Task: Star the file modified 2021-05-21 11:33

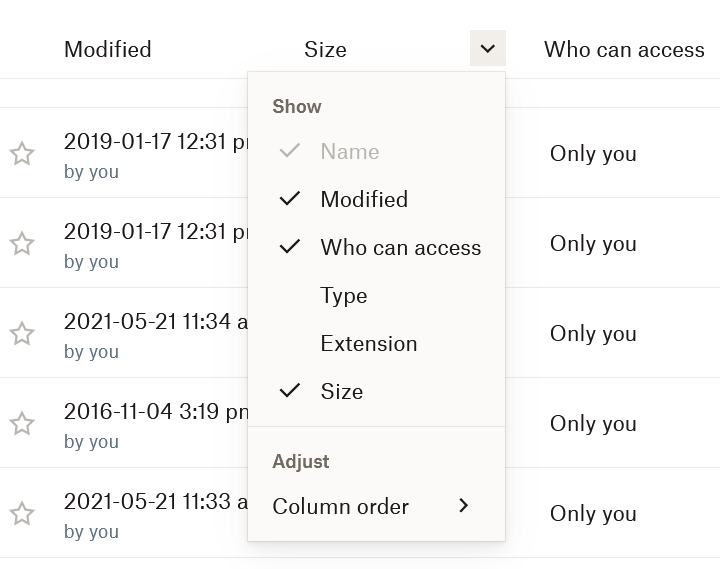Action: pyautogui.click(x=22, y=514)
